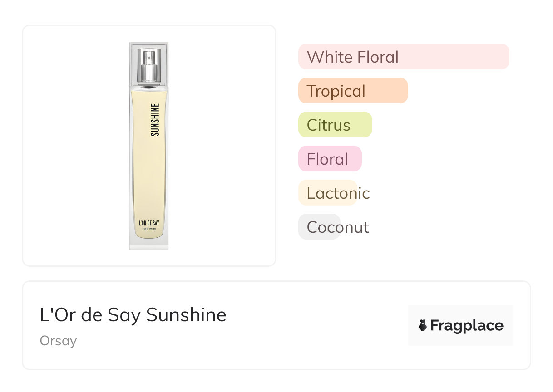Click the White Floral accord bar
The height and width of the screenshot is (392, 553).
pyautogui.click(x=403, y=57)
